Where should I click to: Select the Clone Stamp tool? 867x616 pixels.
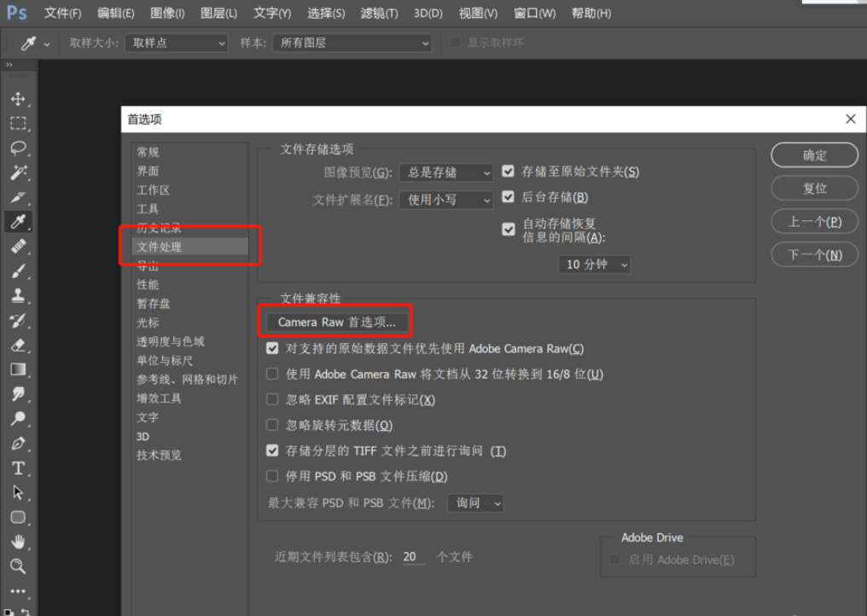18,296
